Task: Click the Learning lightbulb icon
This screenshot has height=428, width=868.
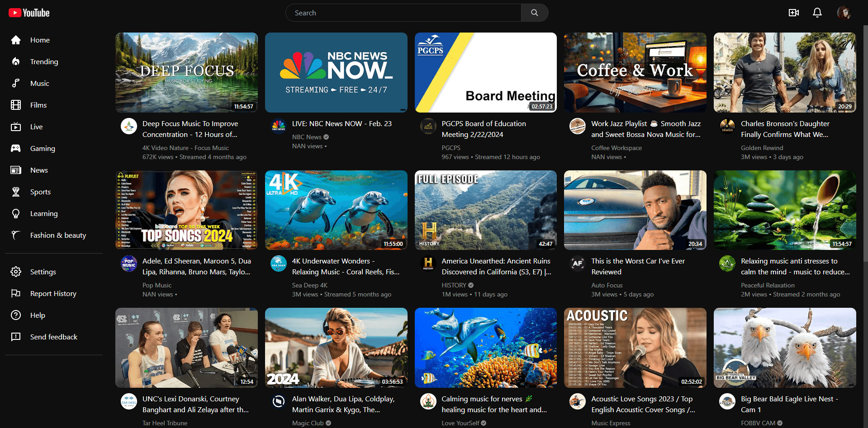Action: pos(16,213)
